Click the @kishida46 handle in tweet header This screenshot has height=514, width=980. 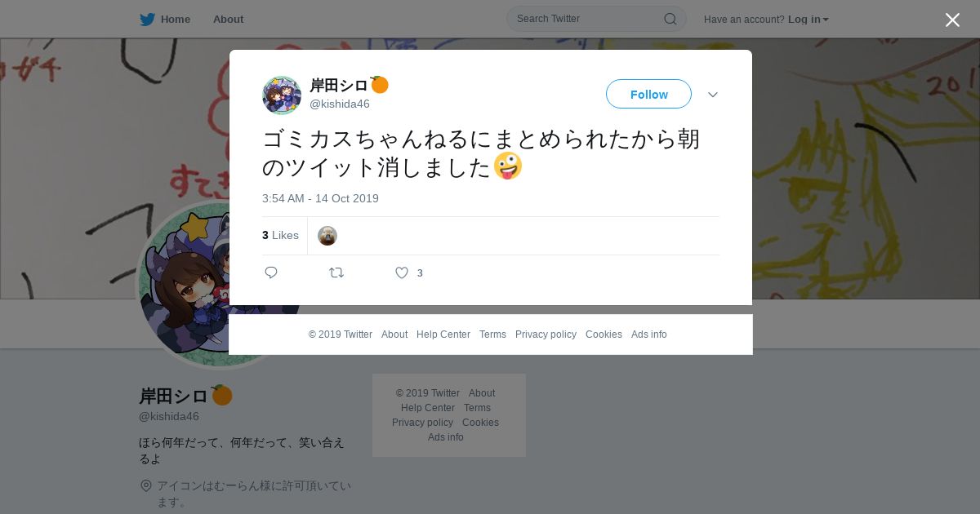point(340,104)
